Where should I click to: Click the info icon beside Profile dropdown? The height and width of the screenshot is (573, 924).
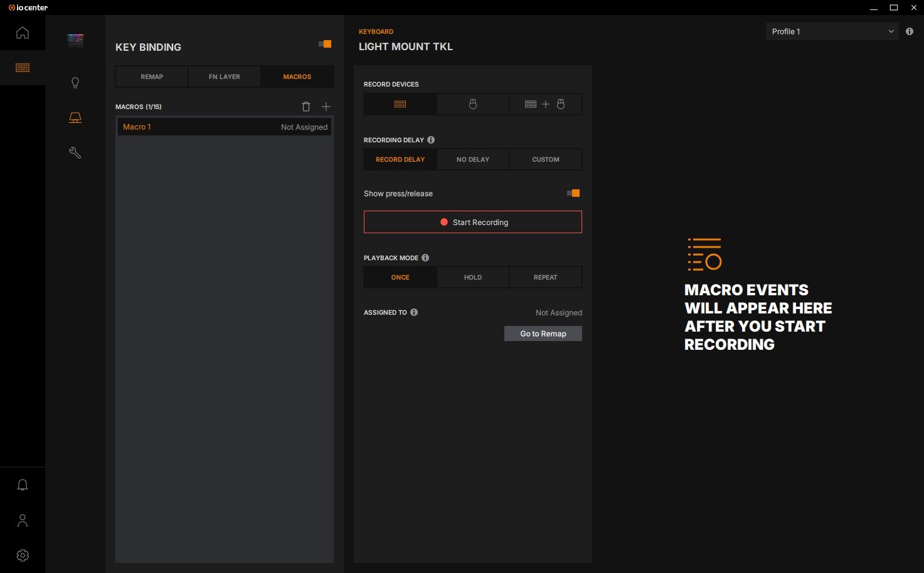(x=910, y=31)
